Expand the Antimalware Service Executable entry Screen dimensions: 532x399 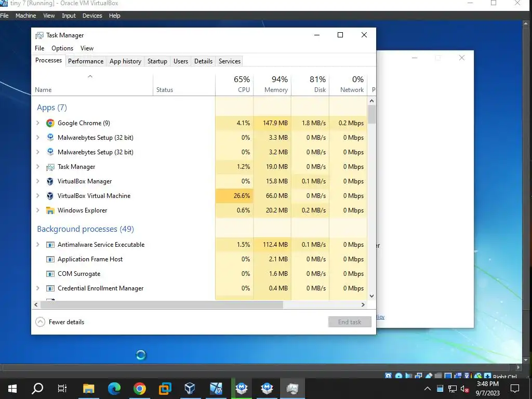point(38,245)
